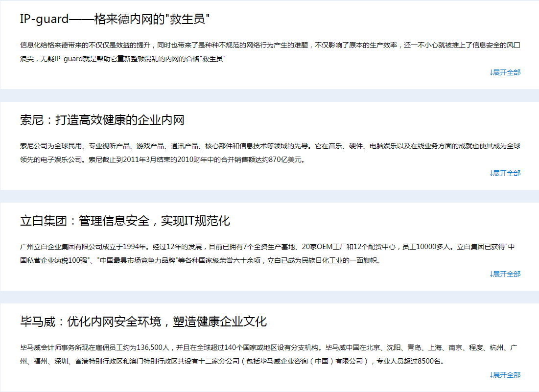Open the IP-guard 格来德内网 "救生员" article title
This screenshot has height=392, width=539.
115,20
